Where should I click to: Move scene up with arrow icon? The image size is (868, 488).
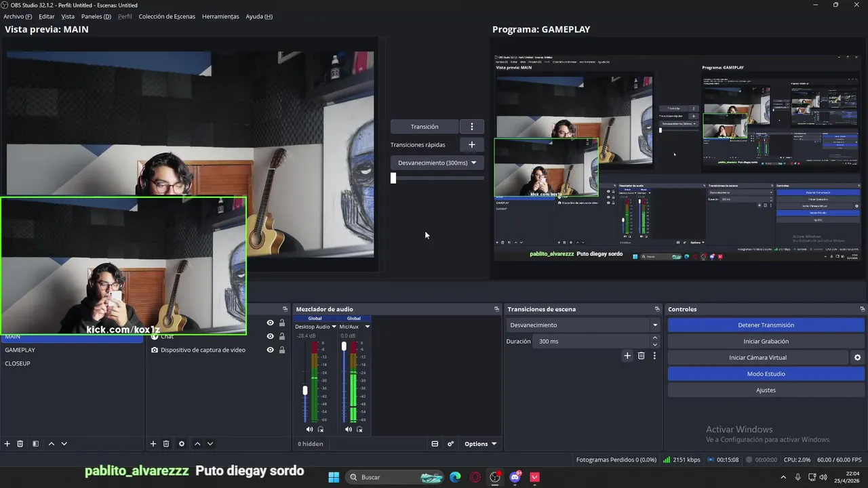[51, 444]
